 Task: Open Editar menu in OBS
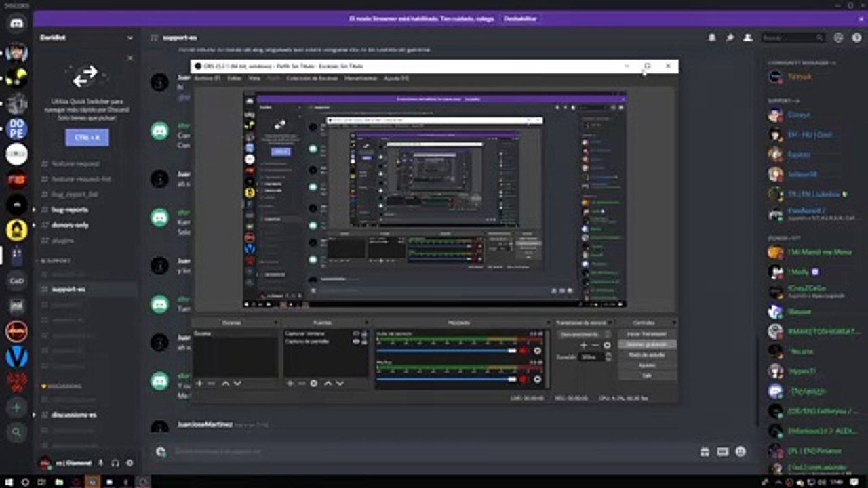[235, 78]
